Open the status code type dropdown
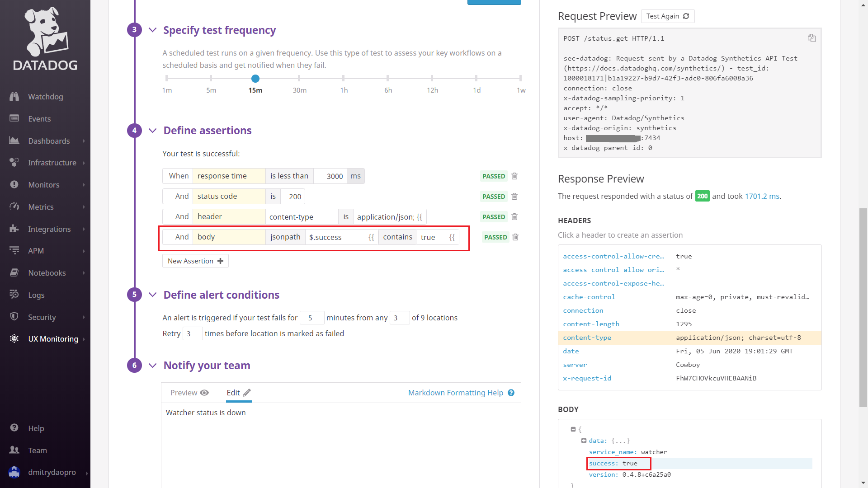The height and width of the screenshot is (488, 868). pyautogui.click(x=229, y=197)
